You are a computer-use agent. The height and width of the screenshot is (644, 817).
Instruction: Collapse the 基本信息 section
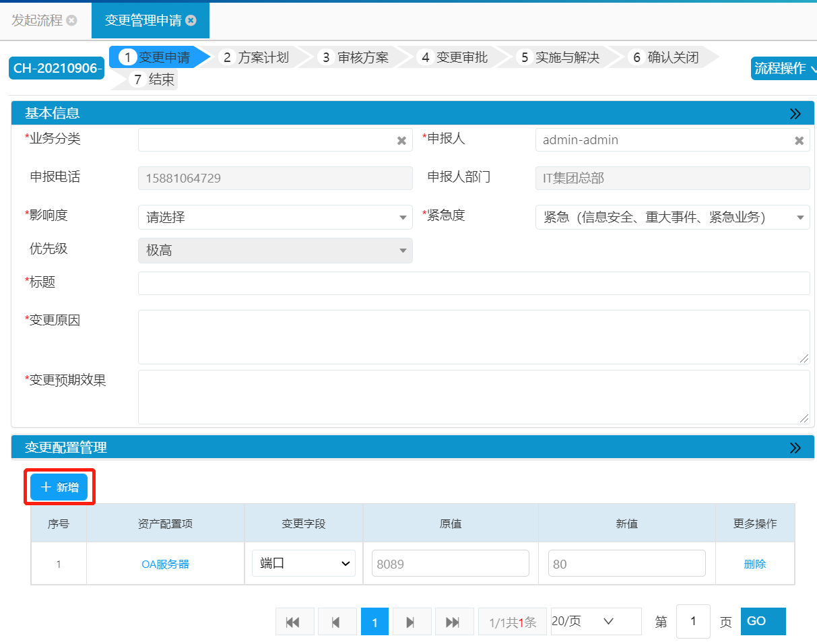795,114
